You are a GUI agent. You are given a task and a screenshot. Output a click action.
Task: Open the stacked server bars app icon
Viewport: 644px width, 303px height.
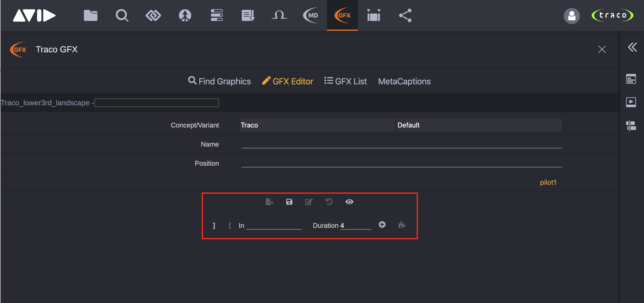(217, 15)
